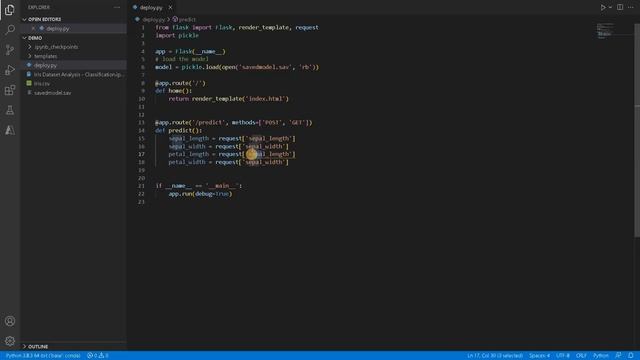Viewport: 640px width, 360px height.
Task: Expand the Outline section
Action: pyautogui.click(x=38, y=347)
